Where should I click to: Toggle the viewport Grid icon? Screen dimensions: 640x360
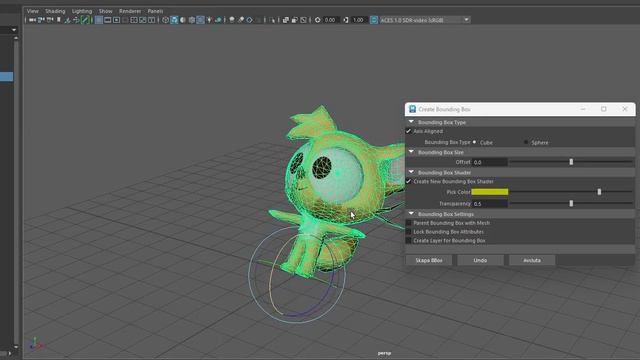99,20
